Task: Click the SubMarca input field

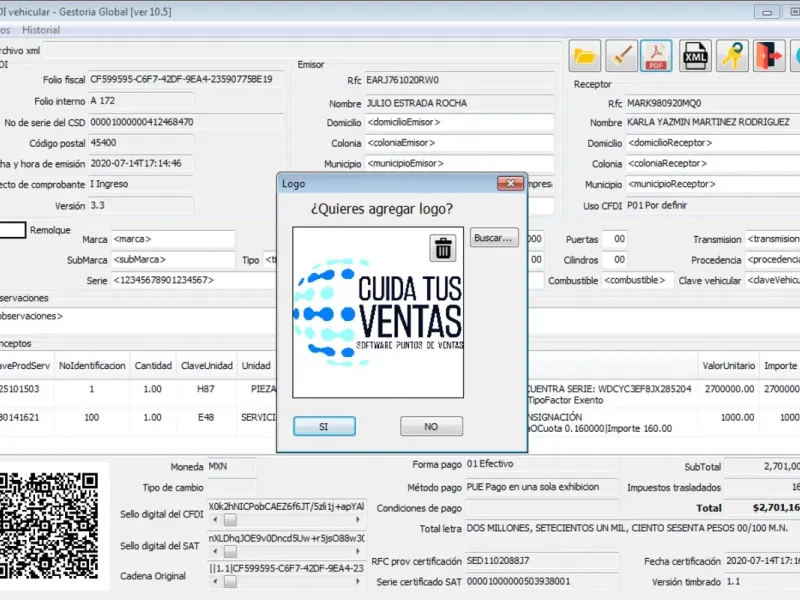Action: point(173,260)
